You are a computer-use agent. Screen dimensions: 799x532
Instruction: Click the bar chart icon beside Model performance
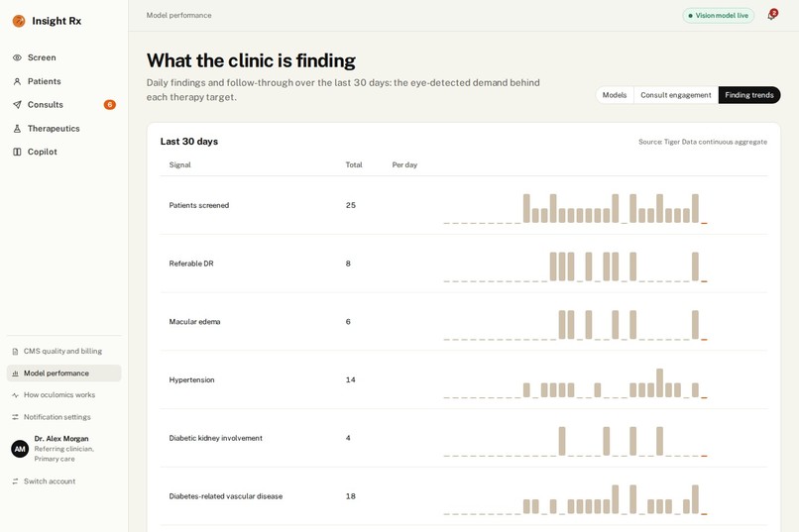tap(15, 373)
